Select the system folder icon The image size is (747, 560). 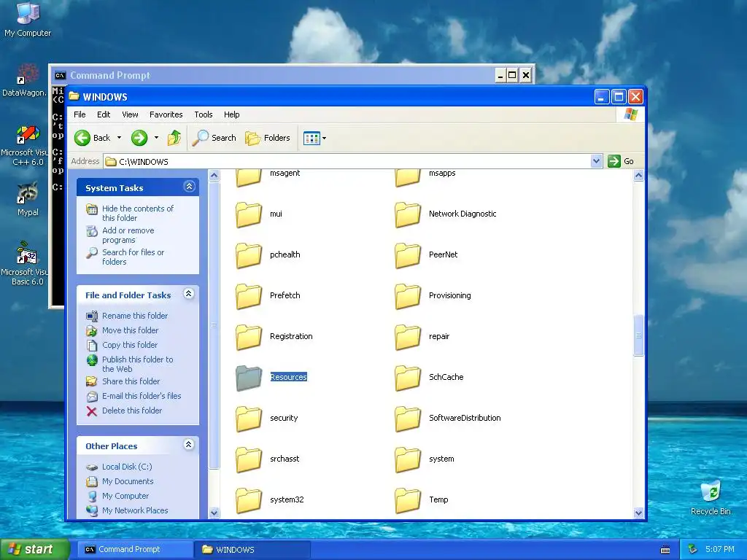408,459
